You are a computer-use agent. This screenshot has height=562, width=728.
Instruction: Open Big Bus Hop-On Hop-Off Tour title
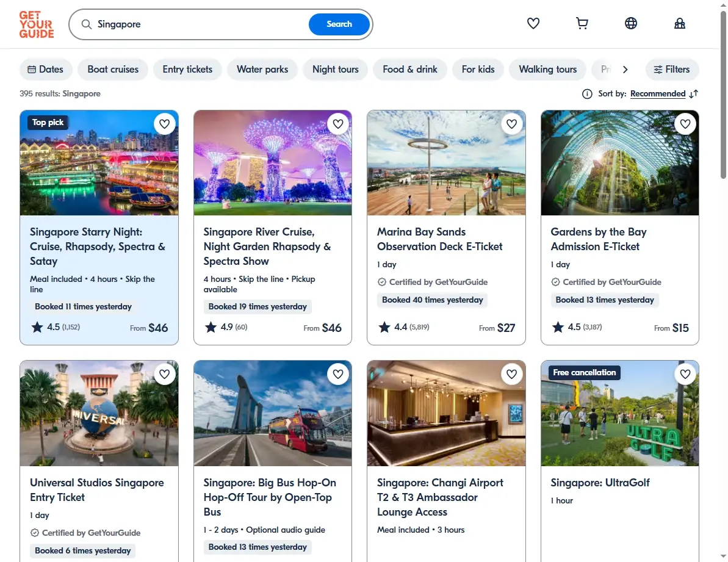(270, 497)
